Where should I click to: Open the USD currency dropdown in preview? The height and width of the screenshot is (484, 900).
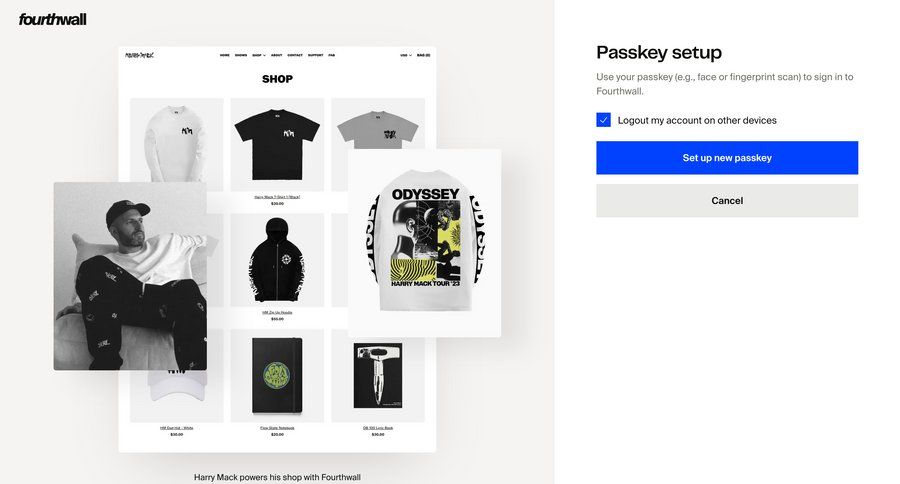pyautogui.click(x=406, y=55)
